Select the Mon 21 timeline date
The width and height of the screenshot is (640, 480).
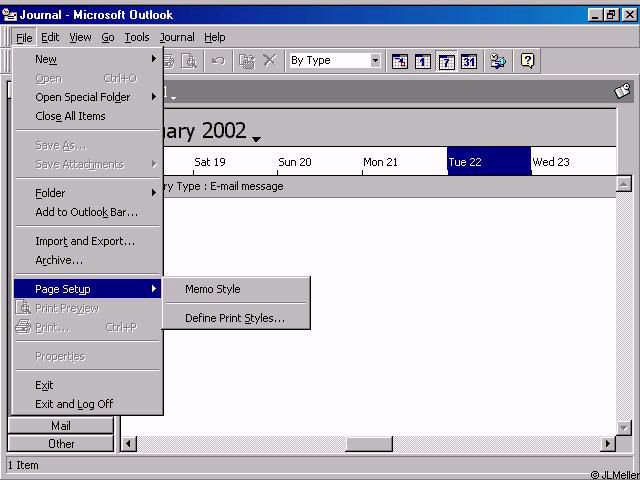point(380,162)
